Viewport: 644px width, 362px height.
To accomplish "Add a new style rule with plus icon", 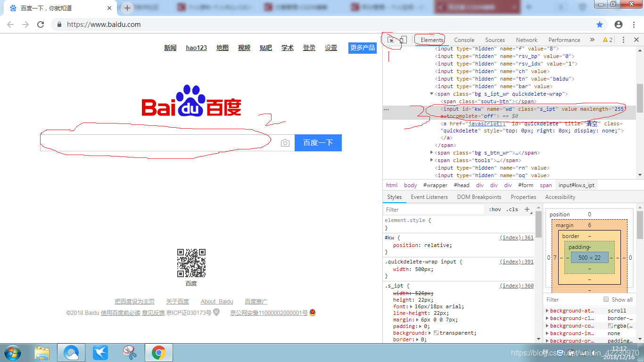I will (x=527, y=209).
